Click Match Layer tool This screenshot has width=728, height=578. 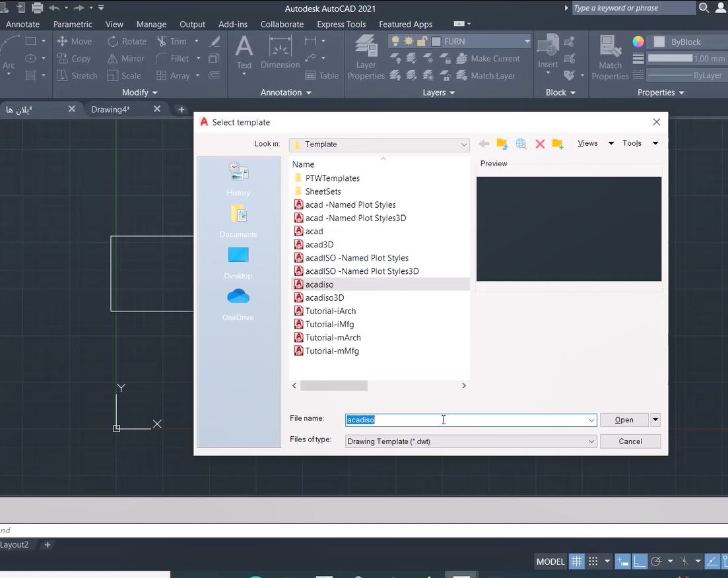pyautogui.click(x=486, y=76)
